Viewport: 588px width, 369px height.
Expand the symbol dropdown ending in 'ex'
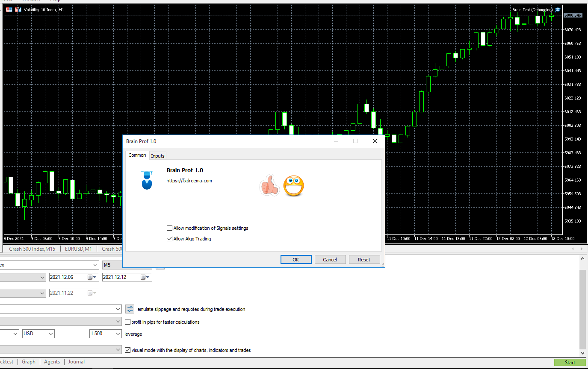point(95,265)
